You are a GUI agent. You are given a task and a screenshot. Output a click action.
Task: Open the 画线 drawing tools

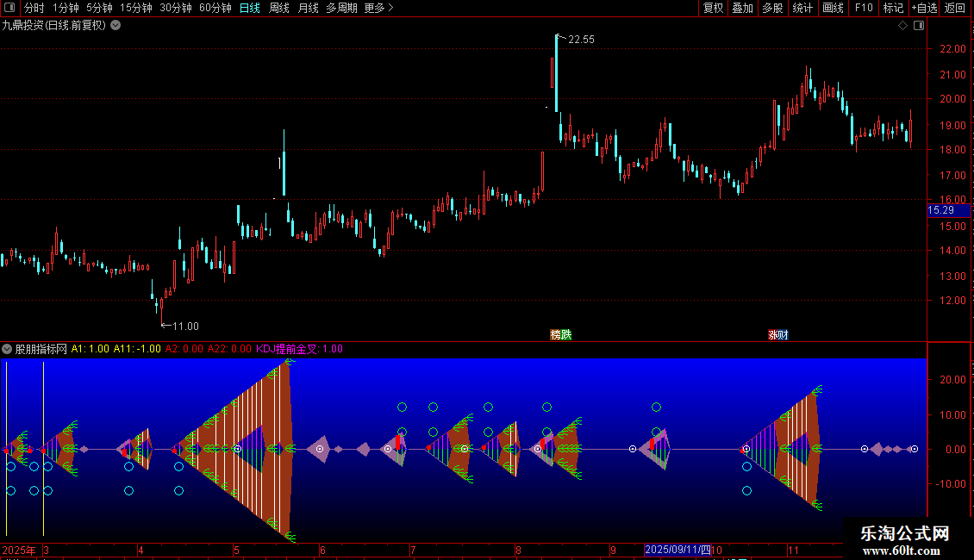click(x=833, y=8)
